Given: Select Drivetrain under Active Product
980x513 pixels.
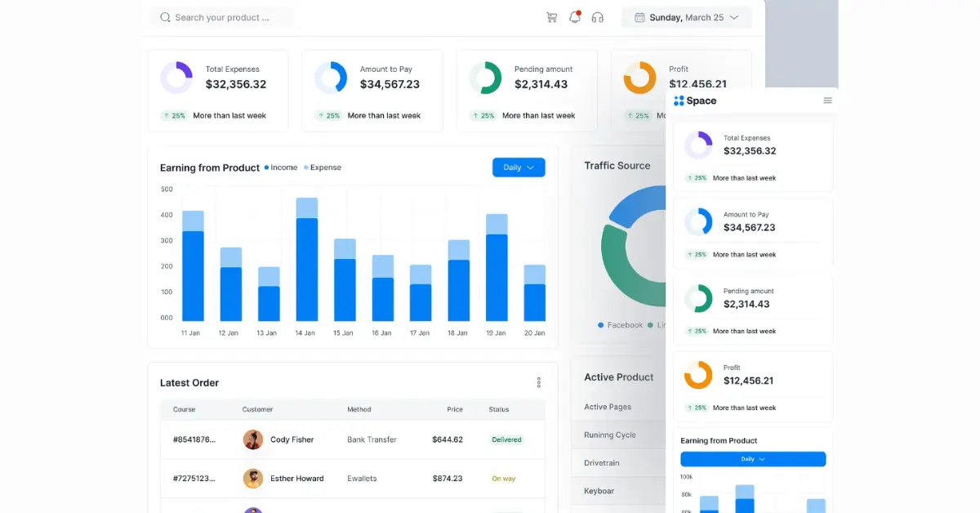Looking at the screenshot, I should pyautogui.click(x=602, y=462).
